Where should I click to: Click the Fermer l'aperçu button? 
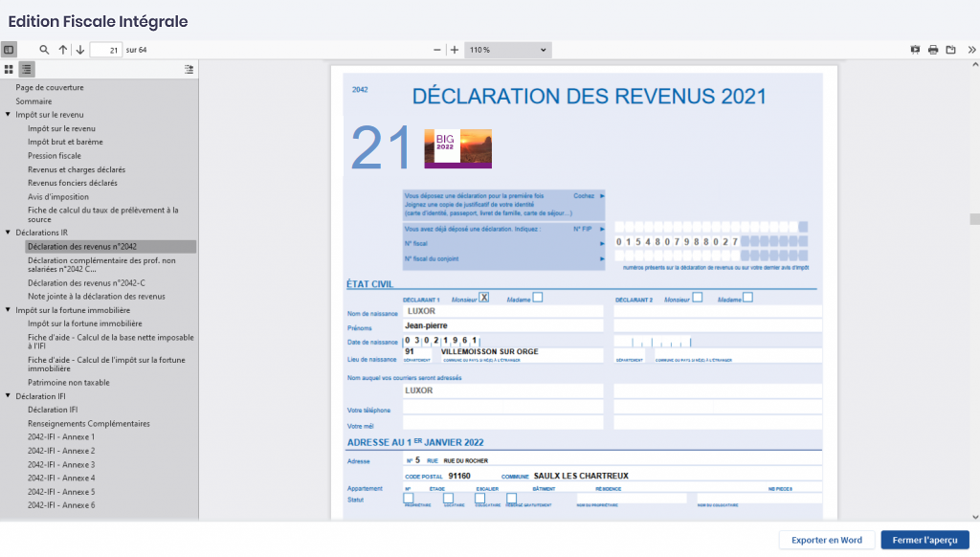[924, 540]
